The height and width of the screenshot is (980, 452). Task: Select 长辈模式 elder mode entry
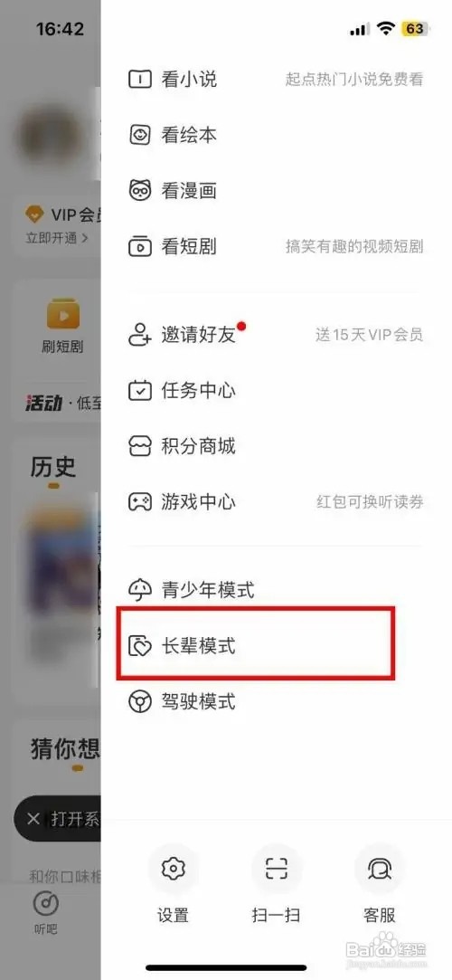pyautogui.click(x=256, y=645)
